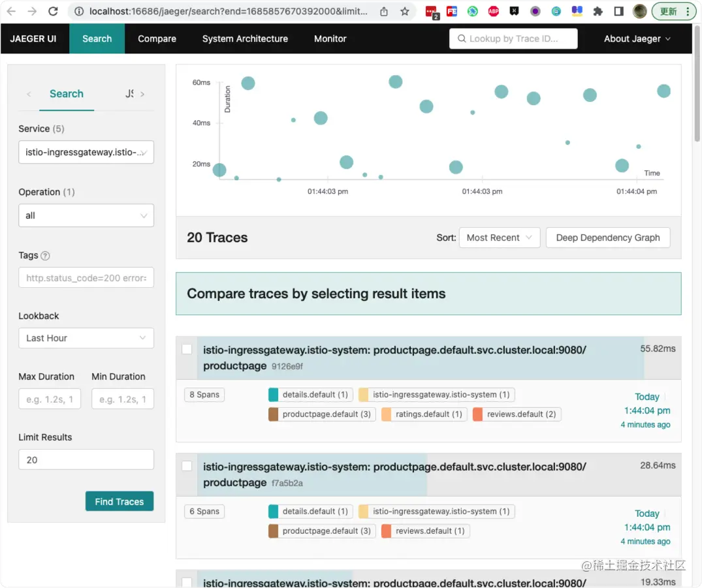This screenshot has width=702, height=588.
Task: Click the magnifier in the Trace ID lookup
Action: pyautogui.click(x=462, y=39)
